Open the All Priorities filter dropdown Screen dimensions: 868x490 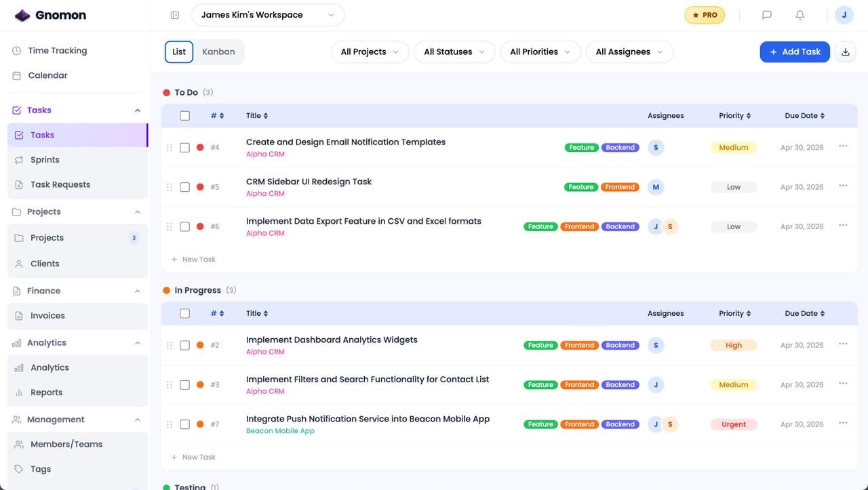(540, 52)
